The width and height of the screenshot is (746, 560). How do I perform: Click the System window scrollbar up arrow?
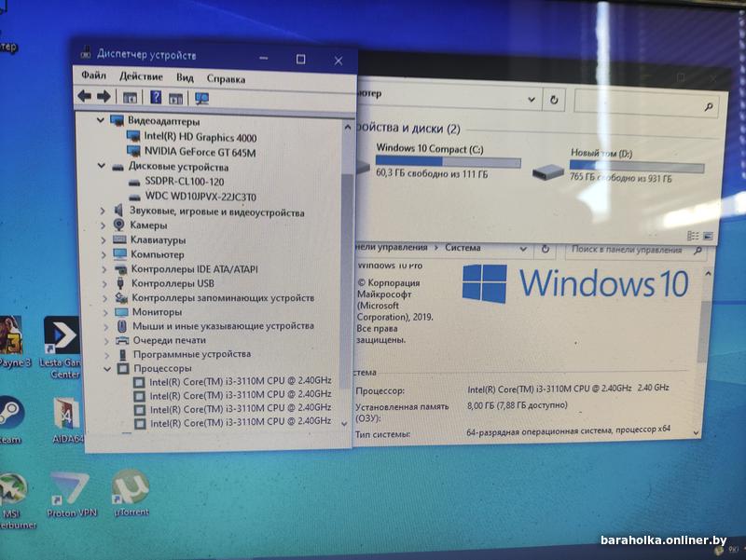click(708, 274)
